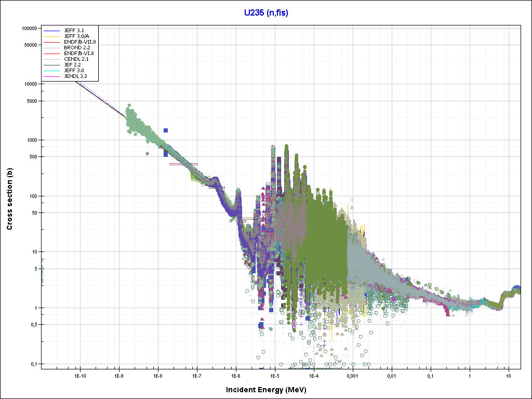
Task: Click the 1E-10 tick on the x-axis
Action: pyautogui.click(x=79, y=375)
